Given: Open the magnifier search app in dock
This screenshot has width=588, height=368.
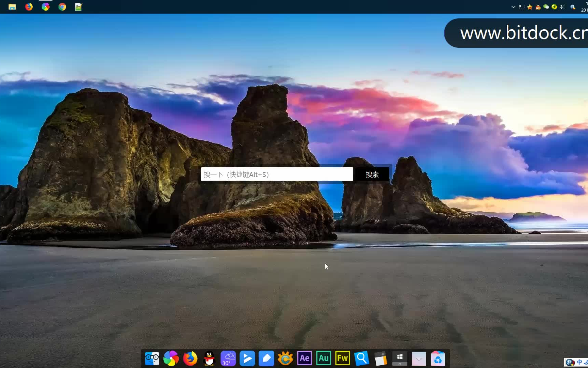Looking at the screenshot, I should (361, 358).
